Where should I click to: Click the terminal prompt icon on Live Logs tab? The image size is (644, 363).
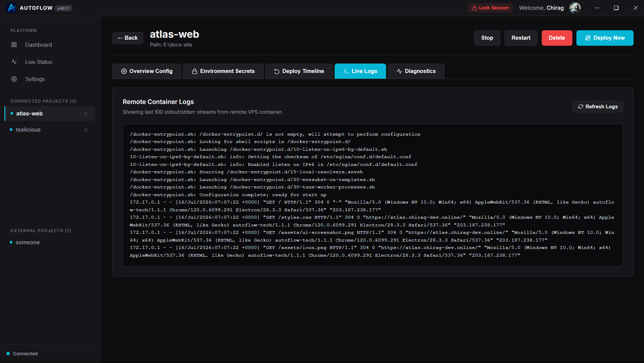346,71
